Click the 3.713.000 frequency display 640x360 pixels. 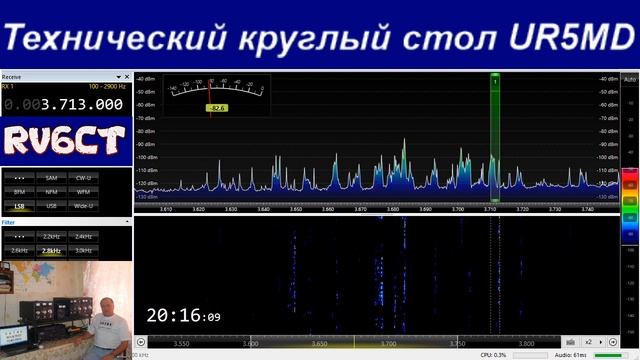64,104
